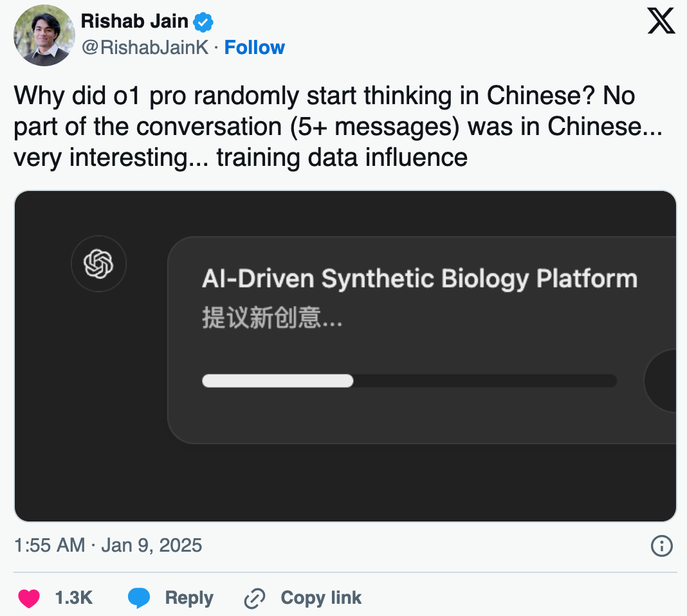Click the thinking progress bar

409,381
